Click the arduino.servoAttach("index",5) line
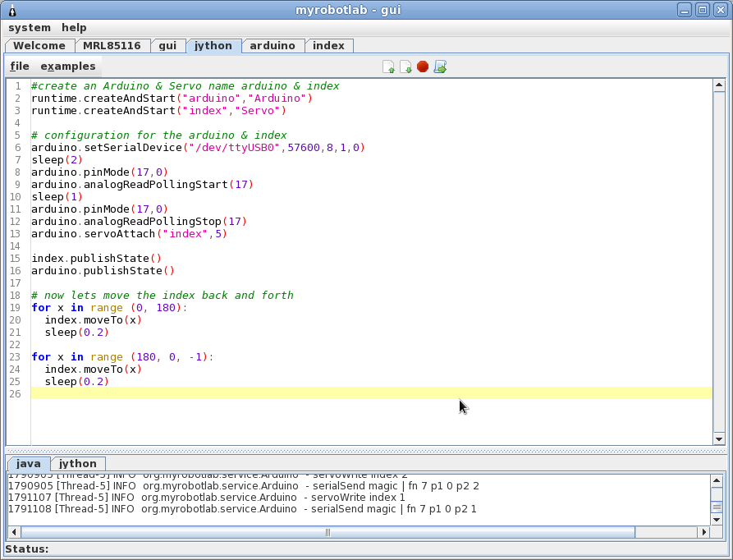The width and height of the screenshot is (733, 560). pos(129,234)
